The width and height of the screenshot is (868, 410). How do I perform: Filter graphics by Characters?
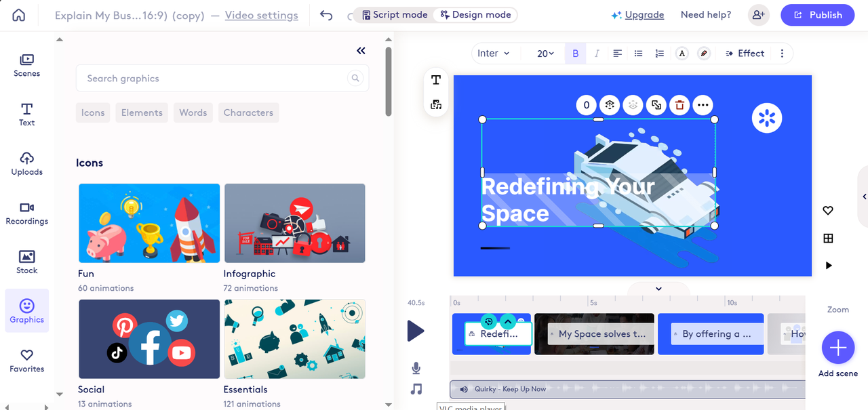point(248,112)
